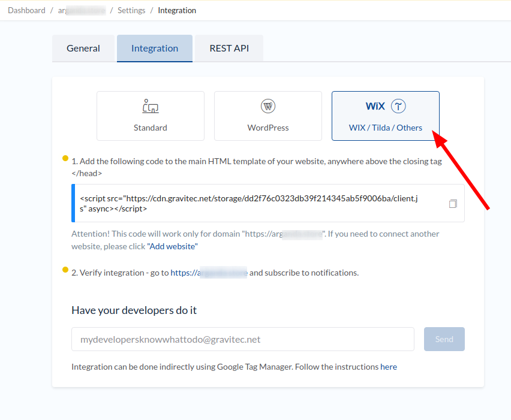Select the WIX / Tilda / Others label
The image size is (511, 420).
[x=386, y=128]
